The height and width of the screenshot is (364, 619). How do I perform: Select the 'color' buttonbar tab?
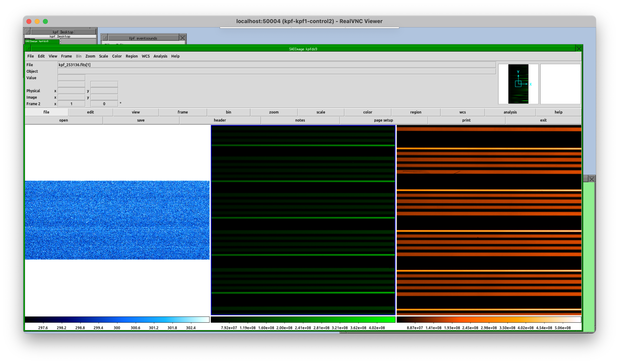coord(368,112)
